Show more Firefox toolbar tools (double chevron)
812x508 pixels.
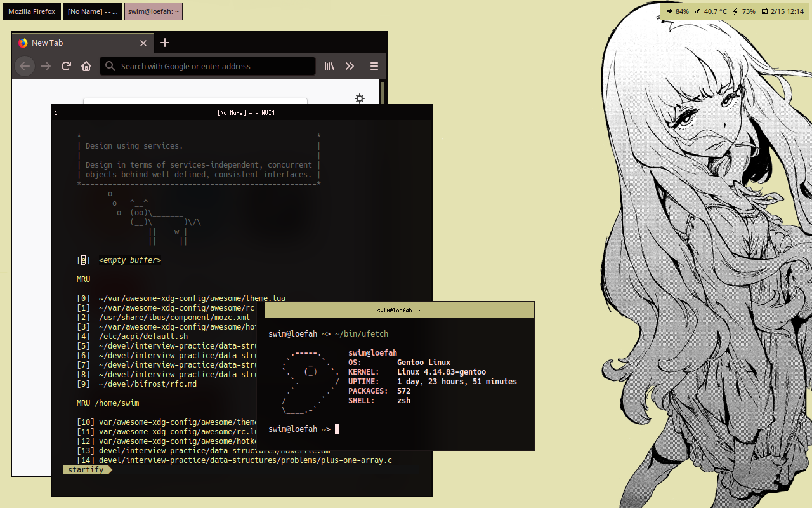[350, 66]
